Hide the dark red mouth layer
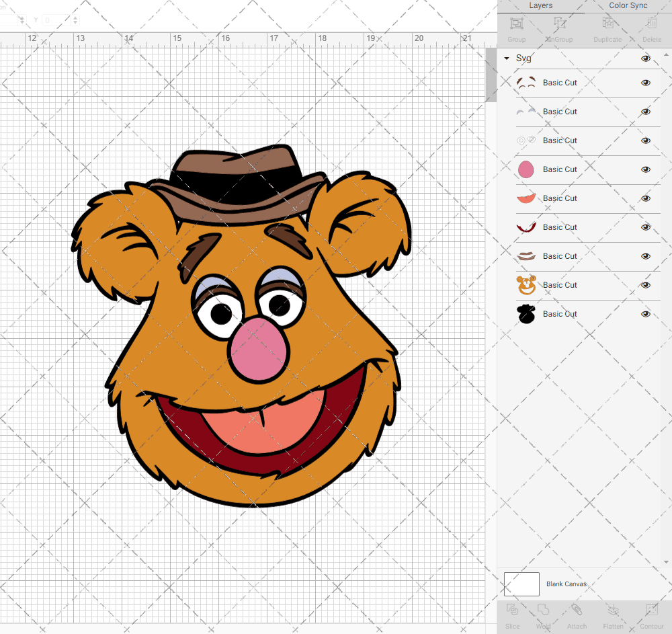Image resolution: width=672 pixels, height=634 pixels. (645, 227)
